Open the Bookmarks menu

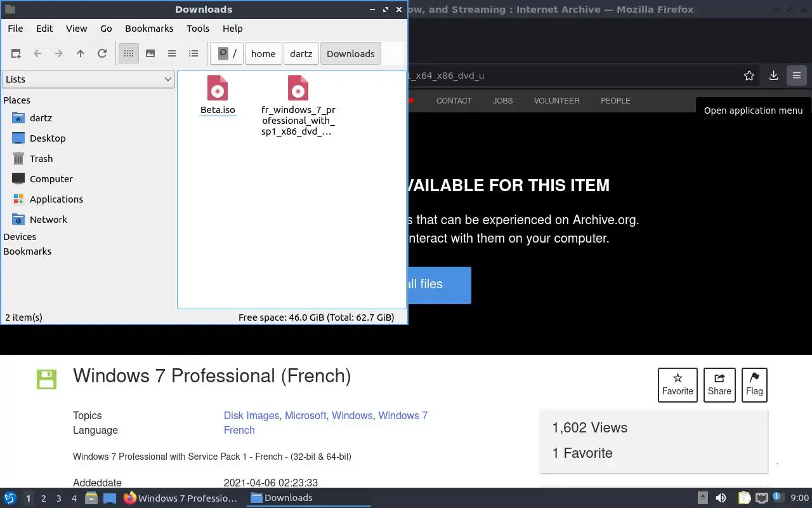(149, 29)
